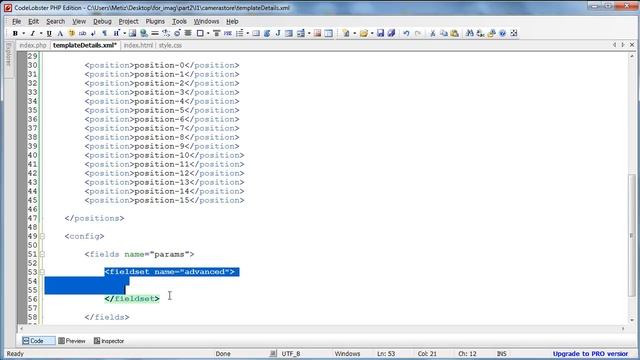Image resolution: width=640 pixels, height=360 pixels.
Task: Click the Find binoculars icon
Action: (469, 33)
